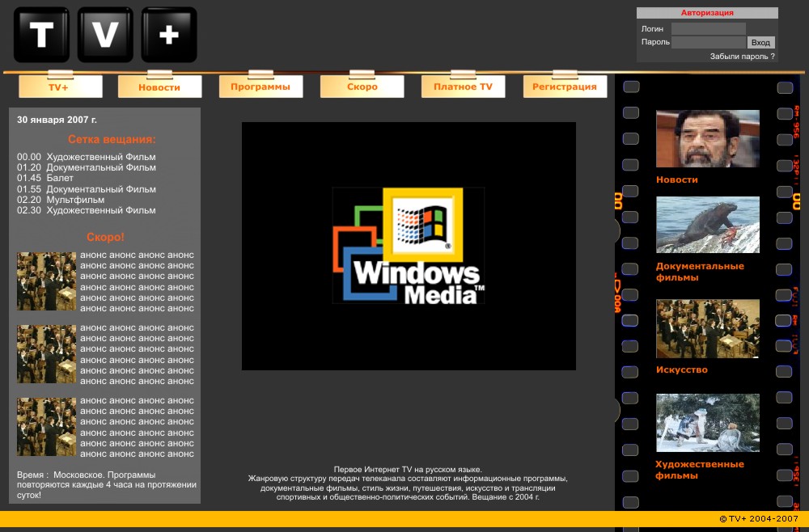Open the Искусство category link
This screenshot has width=809, height=532.
click(x=681, y=369)
